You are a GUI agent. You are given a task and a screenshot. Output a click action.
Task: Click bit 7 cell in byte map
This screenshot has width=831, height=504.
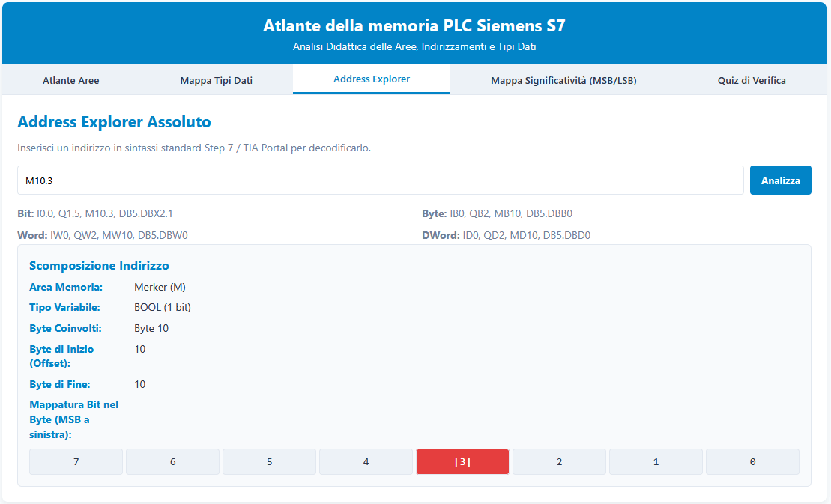click(x=76, y=461)
